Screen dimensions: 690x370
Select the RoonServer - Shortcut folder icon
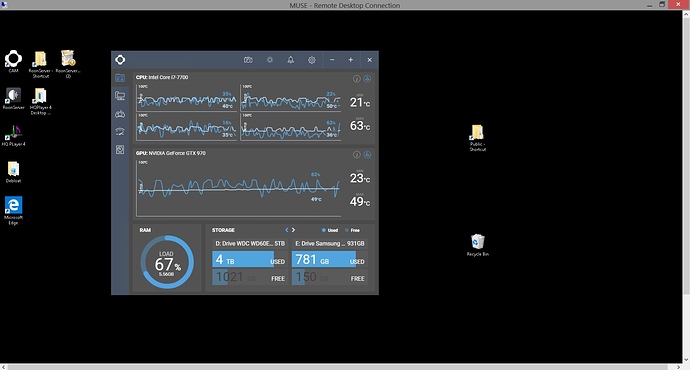(x=40, y=64)
